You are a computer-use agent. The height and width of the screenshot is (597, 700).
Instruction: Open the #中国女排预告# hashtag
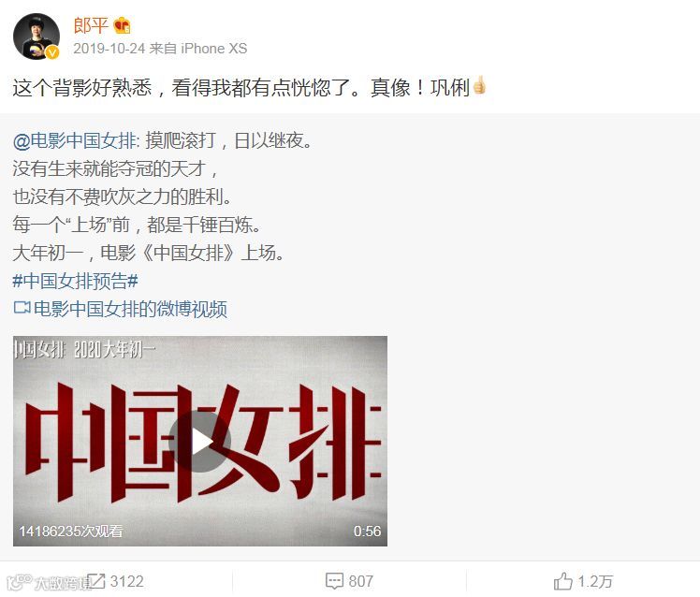tap(76, 281)
